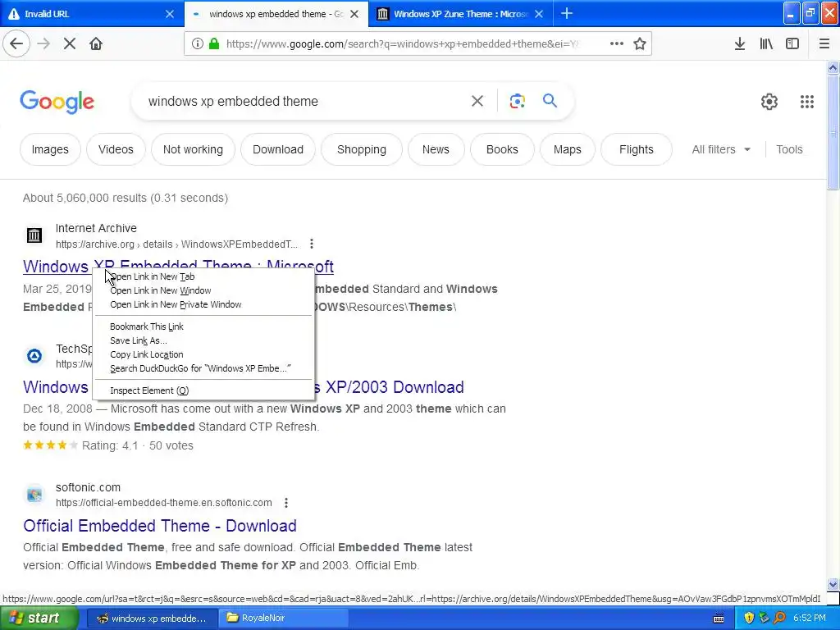Filter results by Books
Image resolution: width=840 pixels, height=630 pixels.
[x=502, y=149]
